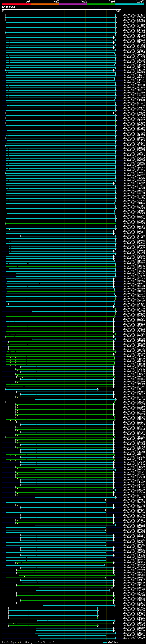Select label UniRef100_P05348
This screenshot has width=146, height=644.
[x=134, y=595]
